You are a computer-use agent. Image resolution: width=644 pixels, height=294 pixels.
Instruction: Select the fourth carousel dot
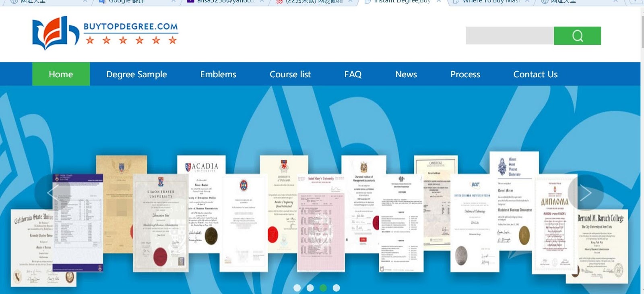coord(336,288)
